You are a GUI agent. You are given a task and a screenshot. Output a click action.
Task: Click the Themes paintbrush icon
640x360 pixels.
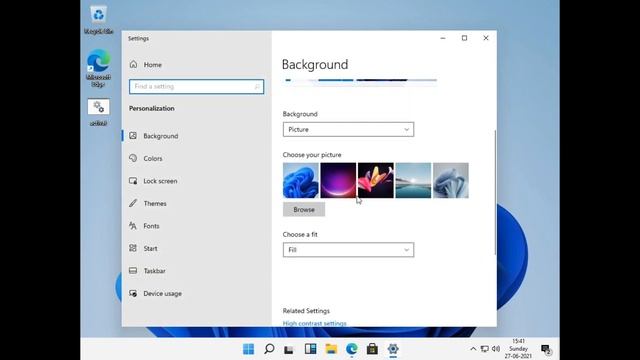click(133, 203)
